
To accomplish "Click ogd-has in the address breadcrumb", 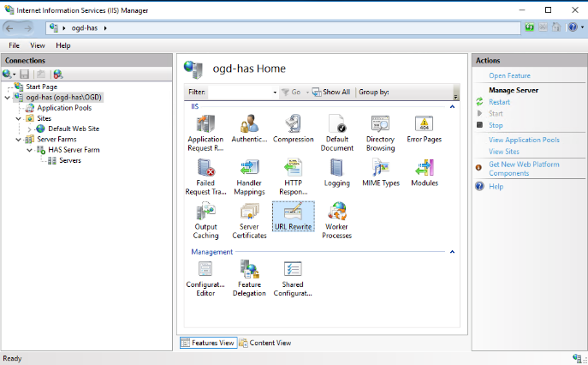I will (x=85, y=27).
